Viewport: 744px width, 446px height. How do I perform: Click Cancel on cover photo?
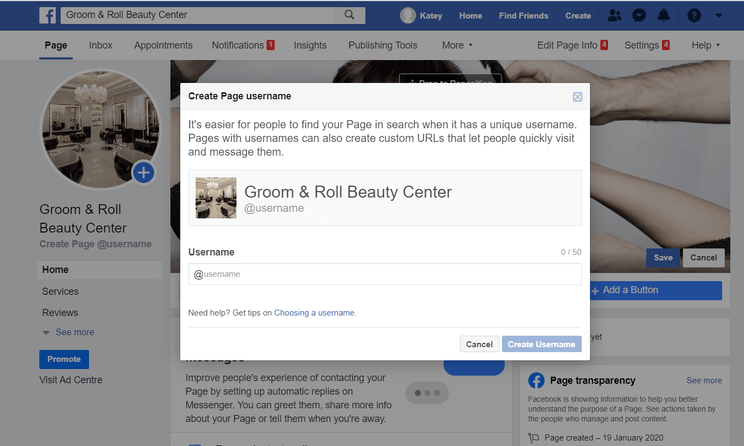point(703,258)
